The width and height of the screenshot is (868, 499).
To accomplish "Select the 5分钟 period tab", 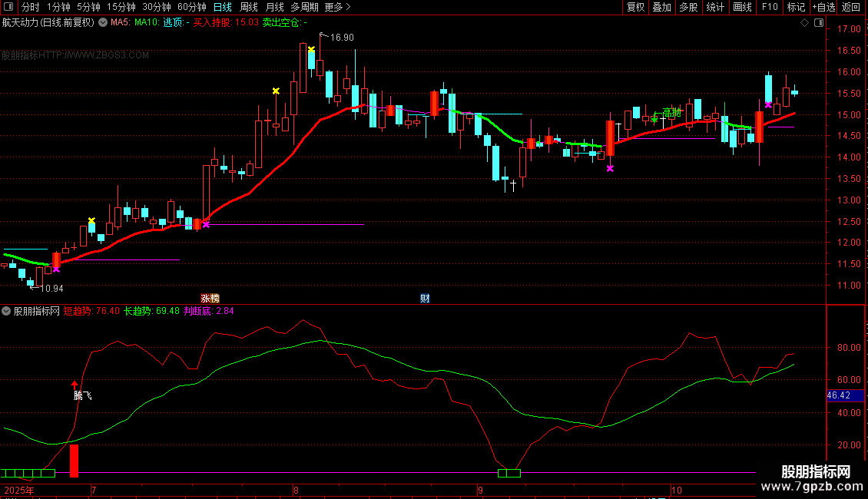I will point(88,7).
